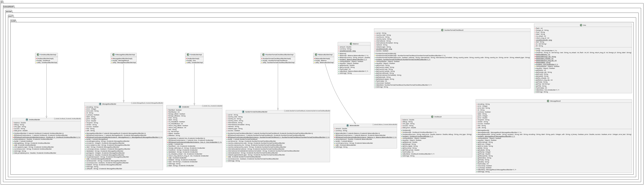The height and width of the screenshot is (185, 644).
Task: Click generic box 'C extends MessageResult, B extends MessageResultBuilder'
Action: [147, 103]
